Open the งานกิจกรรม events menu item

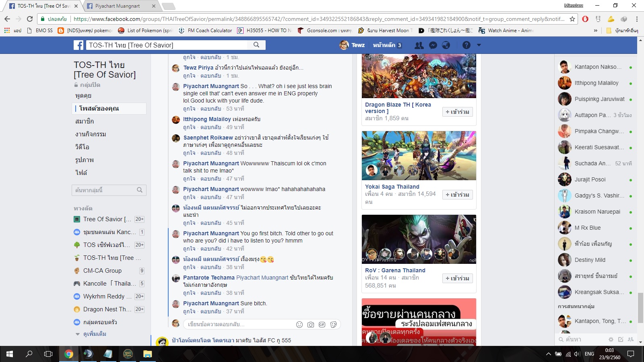click(x=91, y=134)
